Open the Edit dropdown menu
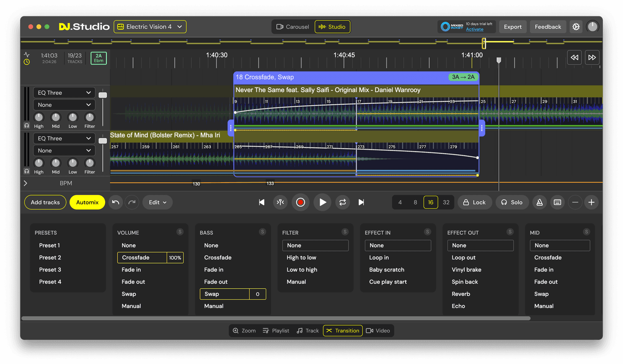The height and width of the screenshot is (364, 623). point(158,202)
